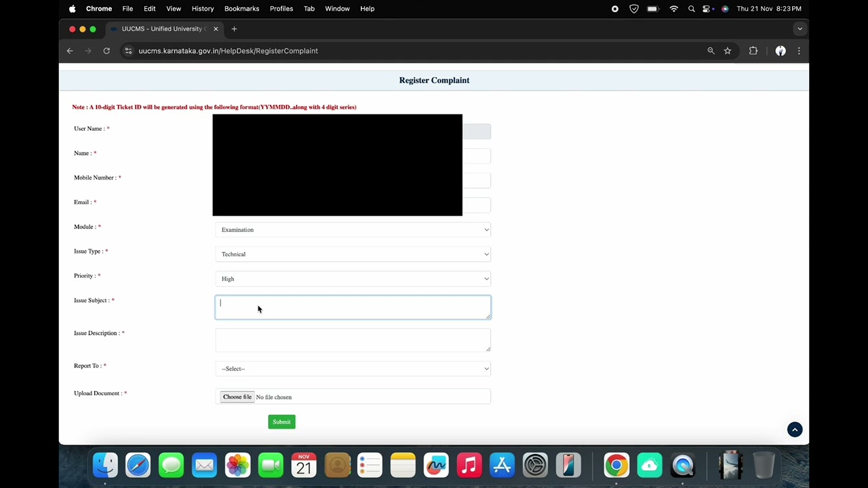Open FaceTime in the Dock
This screenshot has width=868, height=488.
click(x=271, y=466)
